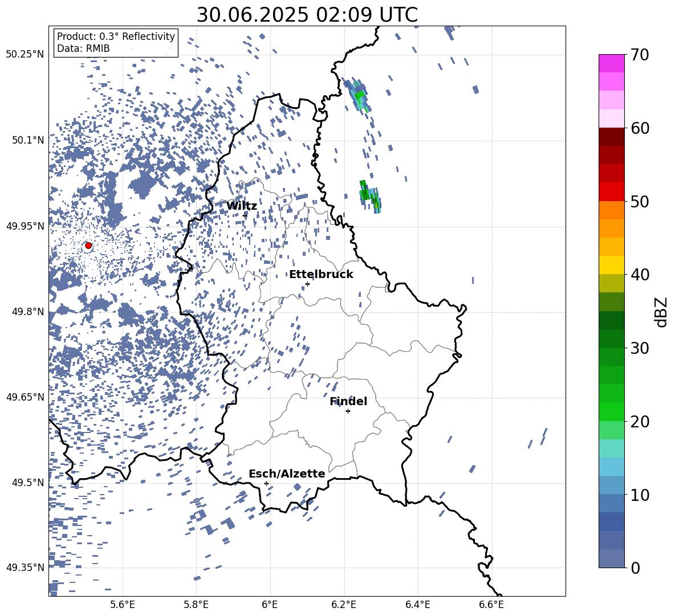Click latitude label 49.95°N
This screenshot has height=616, width=675.
25,226
